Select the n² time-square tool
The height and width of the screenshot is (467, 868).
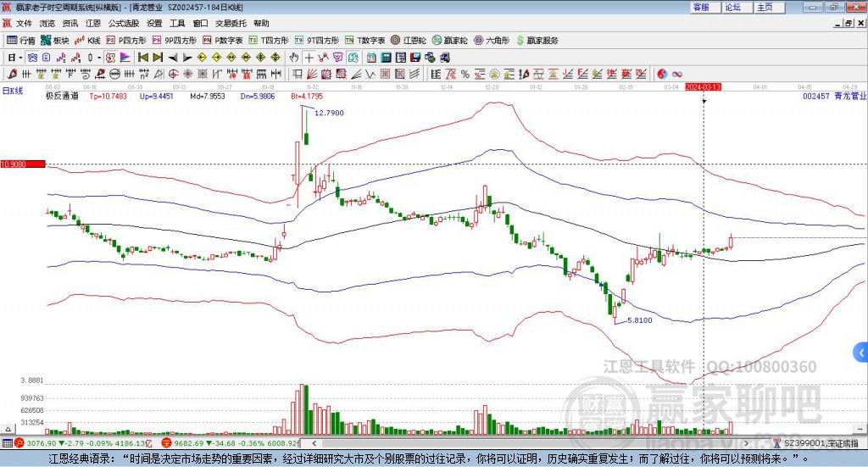coord(144,74)
